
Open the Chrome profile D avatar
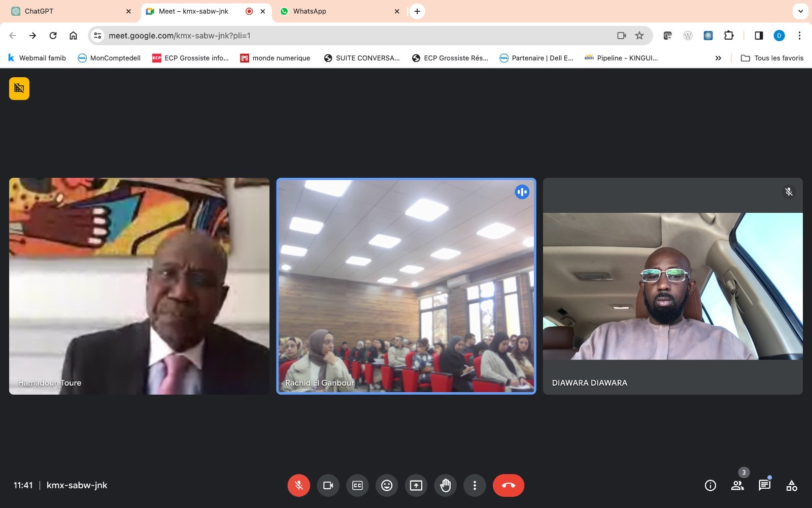pyautogui.click(x=779, y=36)
